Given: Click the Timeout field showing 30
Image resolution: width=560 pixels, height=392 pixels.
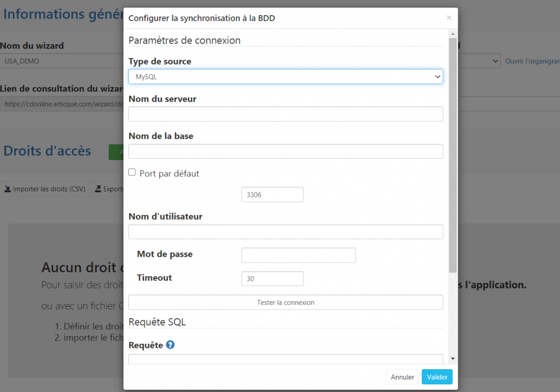Looking at the screenshot, I should 272,278.
